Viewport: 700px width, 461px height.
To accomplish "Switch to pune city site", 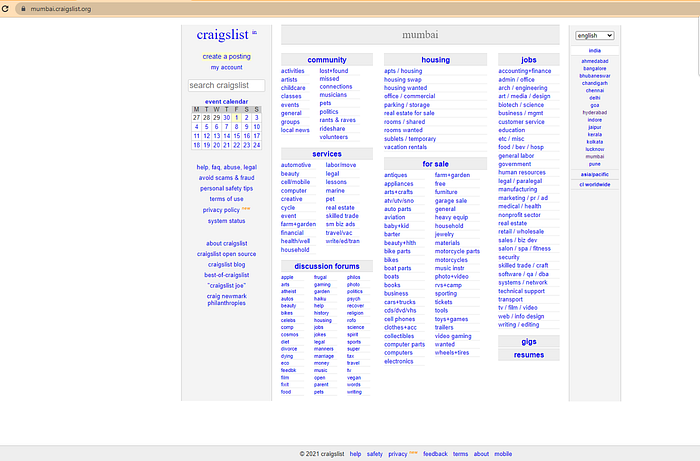I will pos(595,164).
